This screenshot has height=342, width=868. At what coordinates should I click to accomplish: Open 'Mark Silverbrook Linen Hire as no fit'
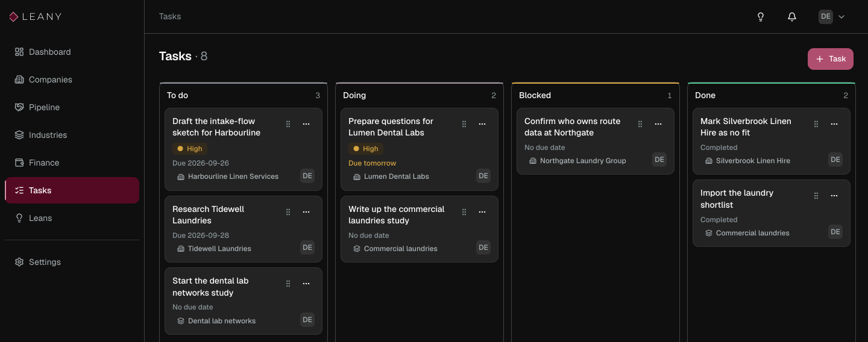pyautogui.click(x=746, y=127)
